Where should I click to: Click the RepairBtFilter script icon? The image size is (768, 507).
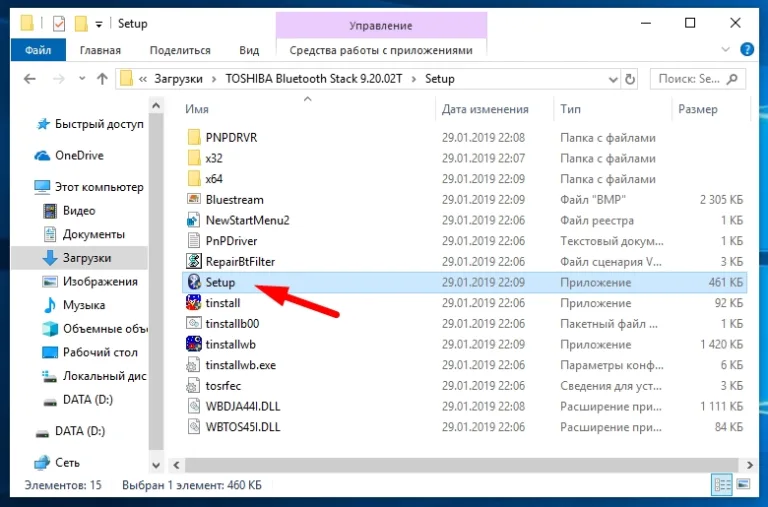click(x=194, y=261)
